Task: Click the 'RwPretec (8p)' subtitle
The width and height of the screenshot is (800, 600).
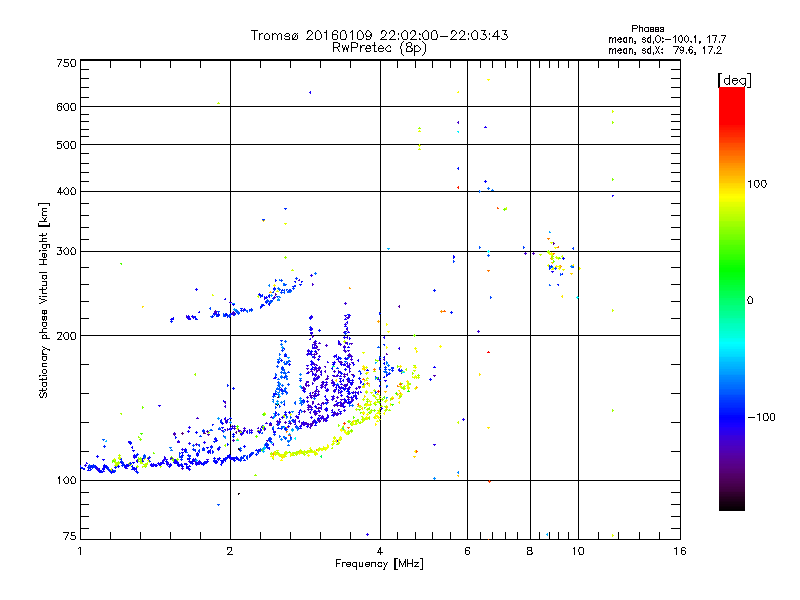Action: click(x=379, y=48)
